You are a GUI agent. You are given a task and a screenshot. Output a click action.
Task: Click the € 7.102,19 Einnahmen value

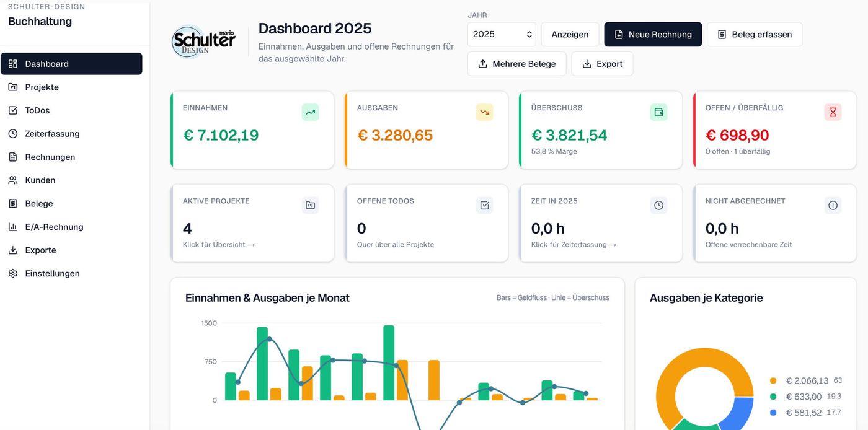pos(221,135)
